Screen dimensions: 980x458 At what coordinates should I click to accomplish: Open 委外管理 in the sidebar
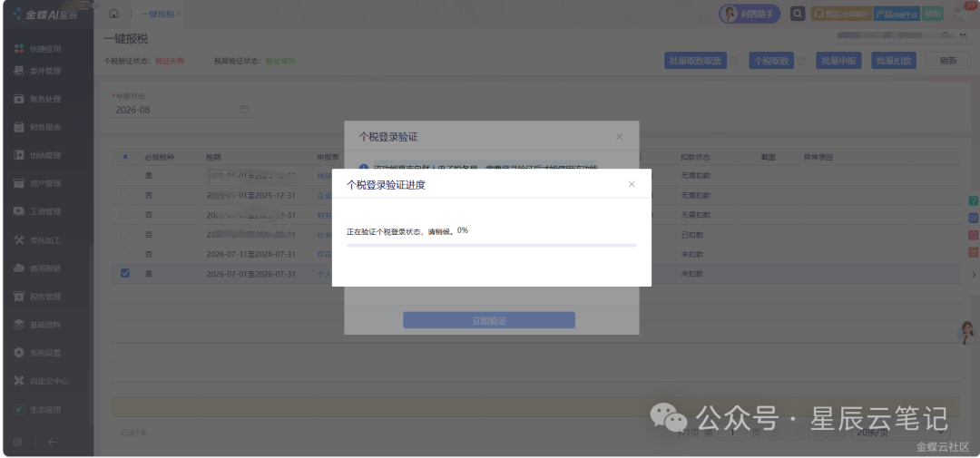tap(37, 71)
